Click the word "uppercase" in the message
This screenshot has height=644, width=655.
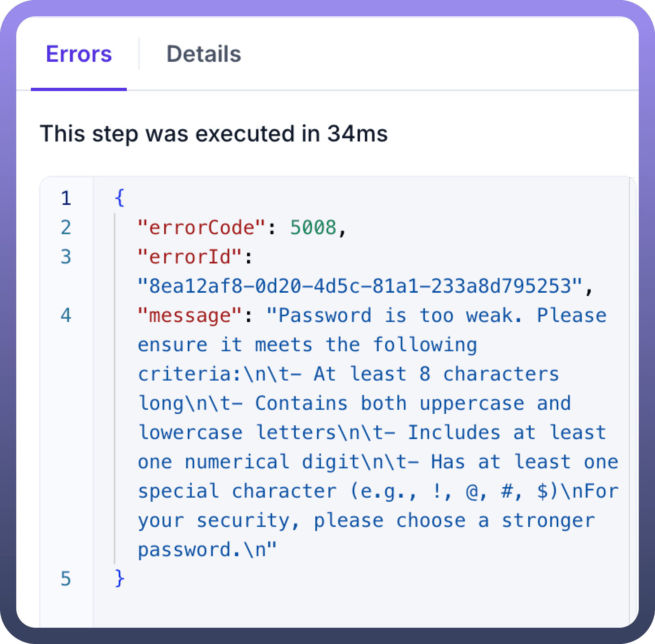(x=472, y=403)
